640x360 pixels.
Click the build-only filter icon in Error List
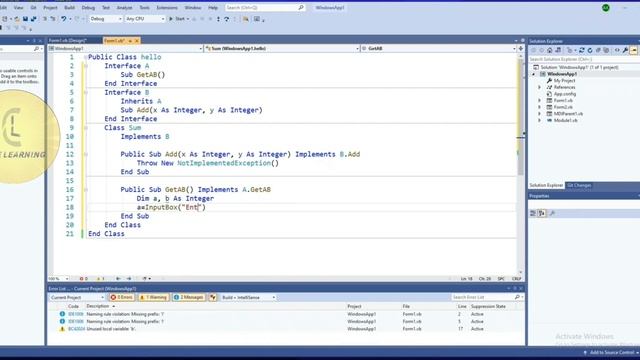(x=213, y=298)
